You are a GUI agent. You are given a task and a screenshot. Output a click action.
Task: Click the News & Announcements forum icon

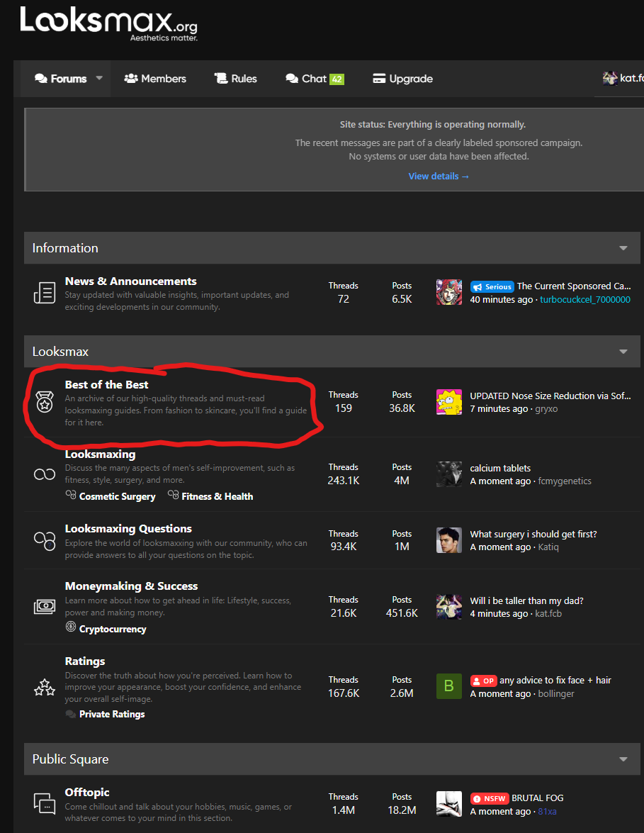[x=45, y=293]
